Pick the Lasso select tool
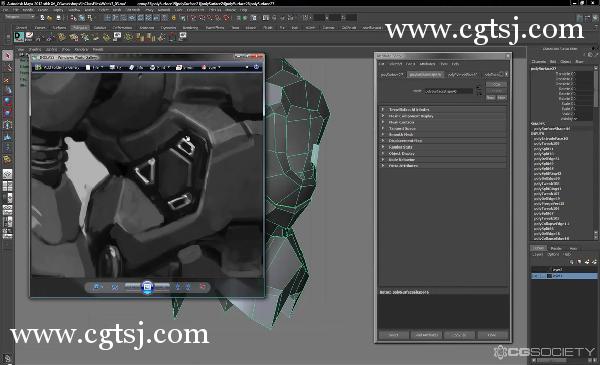The height and width of the screenshot is (365, 600). click(x=7, y=67)
